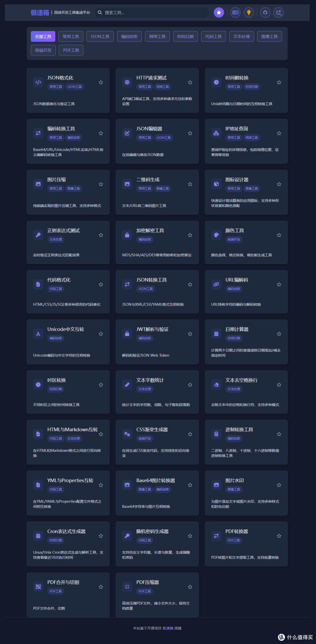Star the 时区转换 tool

coord(101,385)
